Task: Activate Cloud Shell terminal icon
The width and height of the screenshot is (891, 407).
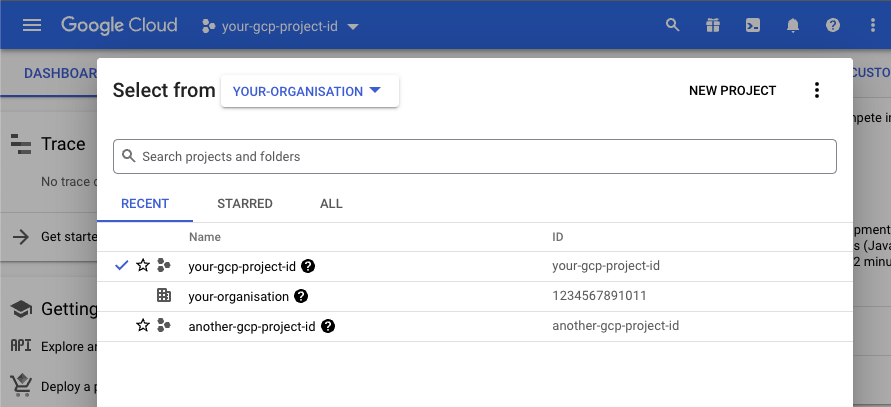Action: pyautogui.click(x=753, y=26)
